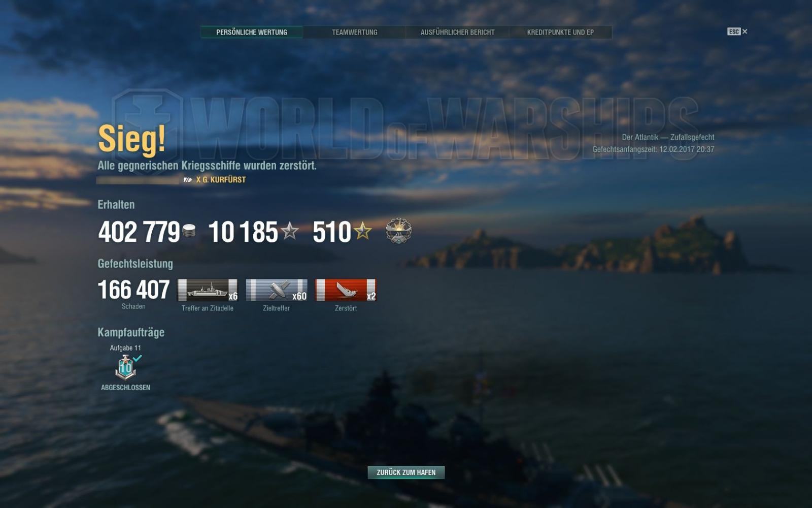Screen dimensions: 812x508
Task: Click the Treffer an Zitadelle ribbon
Action: click(x=208, y=290)
